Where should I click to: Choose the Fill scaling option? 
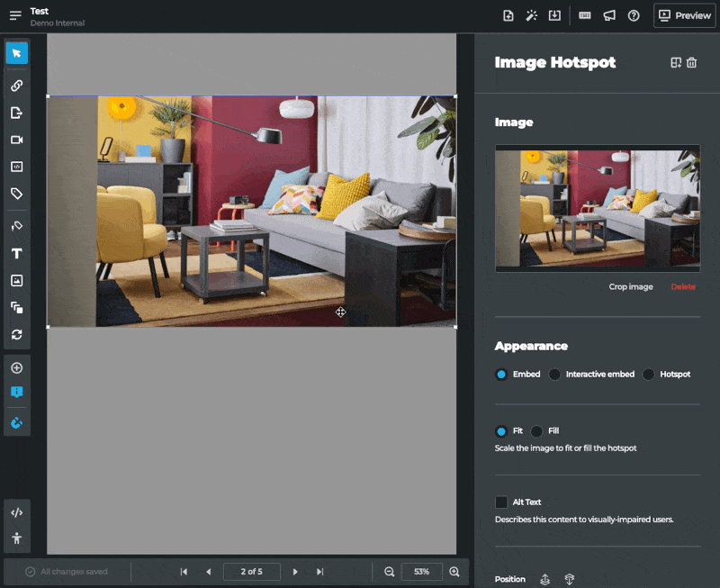537,431
